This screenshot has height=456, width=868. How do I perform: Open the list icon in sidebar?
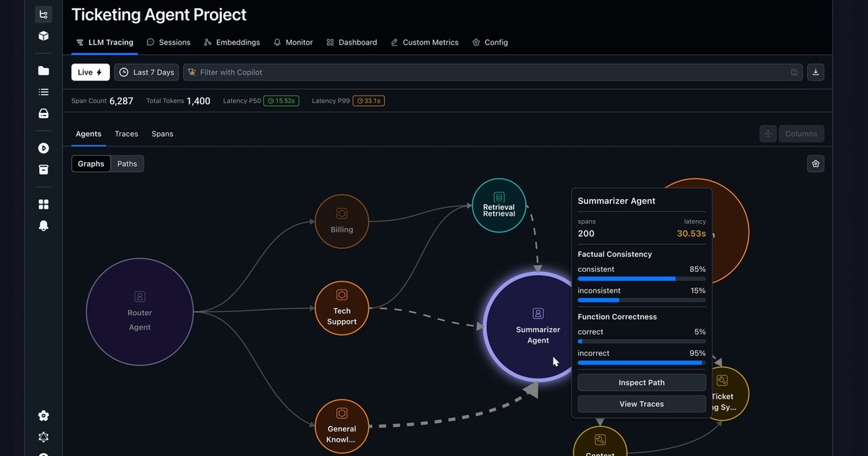(43, 92)
